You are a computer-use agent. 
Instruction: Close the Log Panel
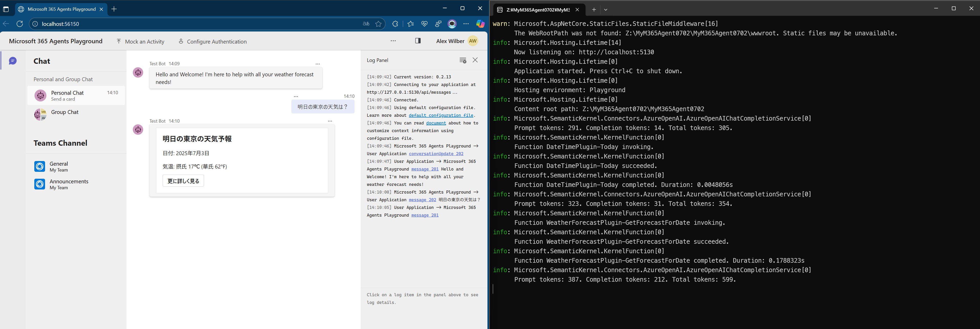475,60
